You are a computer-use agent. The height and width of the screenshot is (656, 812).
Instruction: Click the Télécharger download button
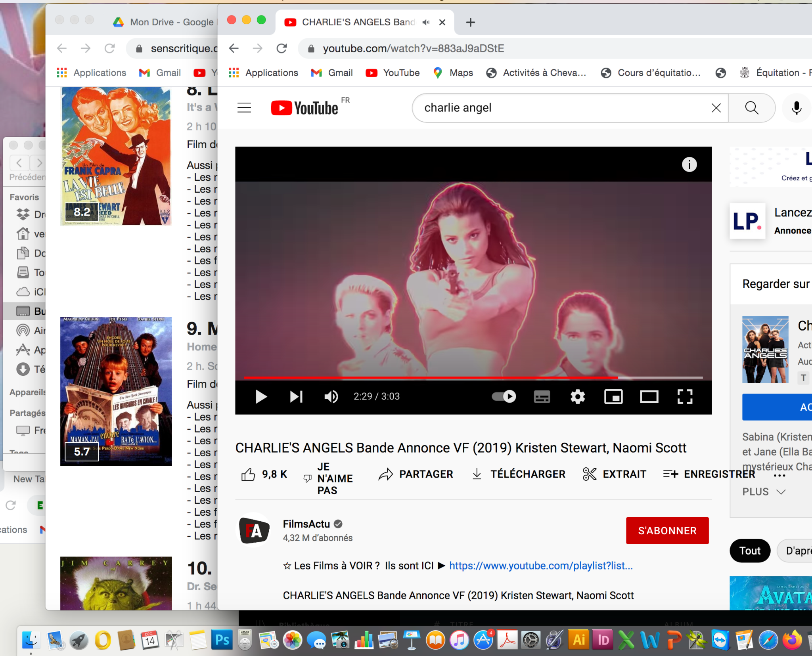519,474
